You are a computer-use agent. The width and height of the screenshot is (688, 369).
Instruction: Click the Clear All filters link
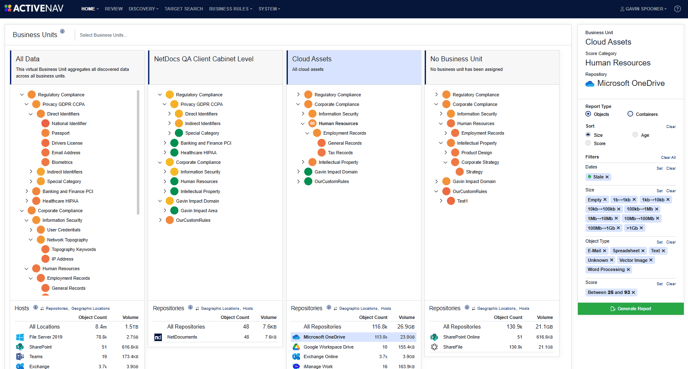tap(668, 158)
